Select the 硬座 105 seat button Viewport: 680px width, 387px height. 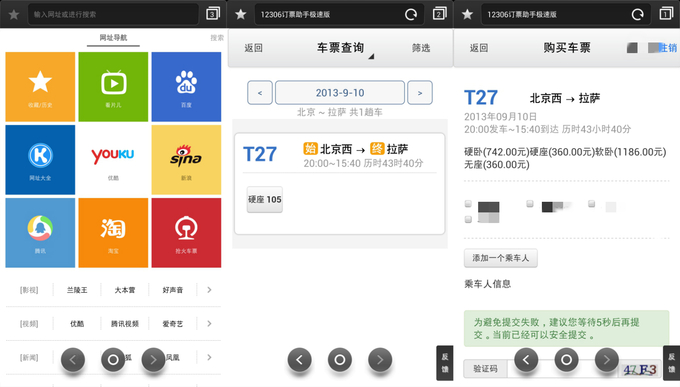point(265,200)
